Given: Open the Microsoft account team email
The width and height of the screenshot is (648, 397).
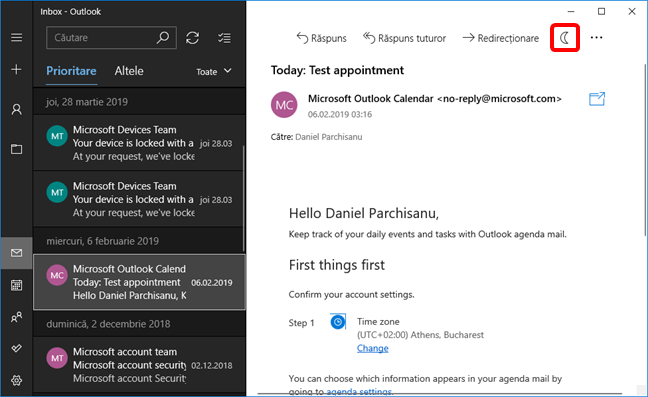Looking at the screenshot, I should (x=139, y=365).
